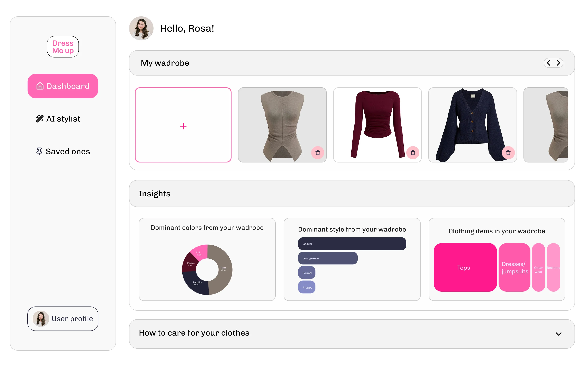
Task: Select the Tops category block
Action: 465,267
